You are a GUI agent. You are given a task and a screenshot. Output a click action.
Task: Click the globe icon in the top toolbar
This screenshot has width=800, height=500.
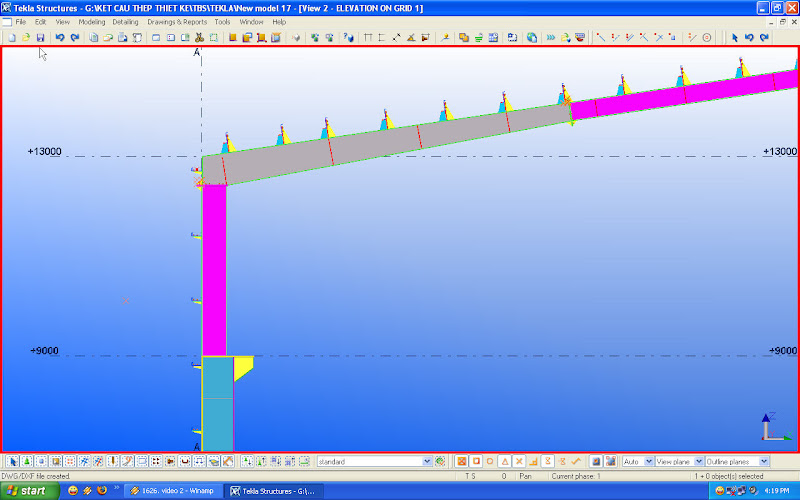532,37
